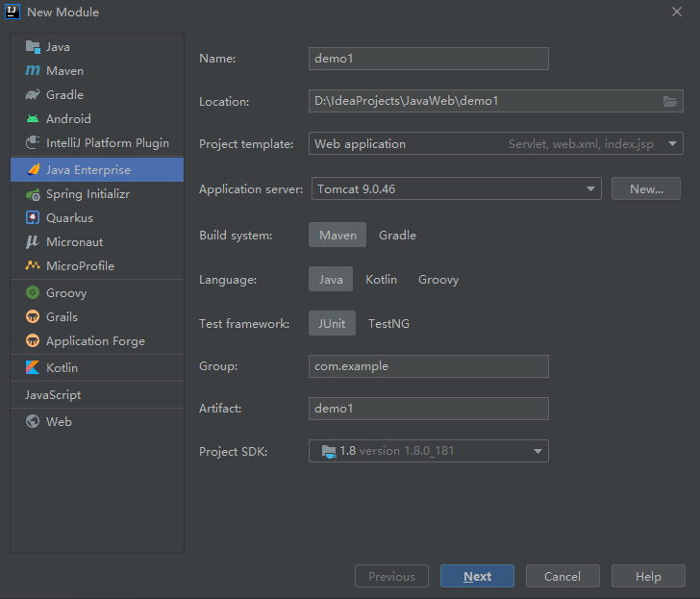This screenshot has height=599, width=700.
Task: Click the IntelliJ logo in title bar
Action: 12,12
